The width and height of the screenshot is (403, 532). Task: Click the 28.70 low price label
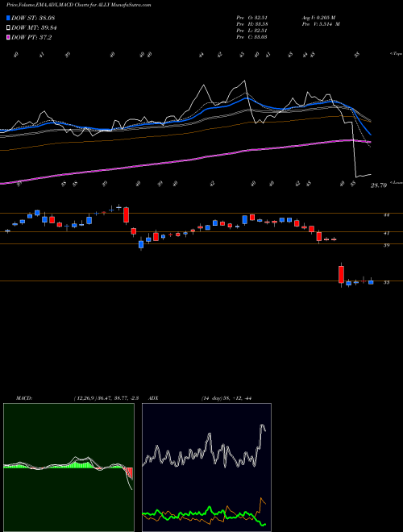click(x=379, y=185)
